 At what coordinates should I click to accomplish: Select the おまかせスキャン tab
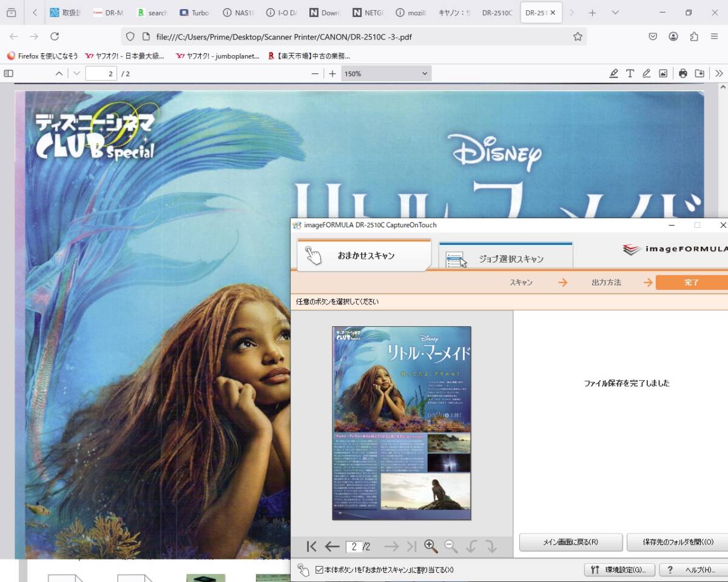(x=364, y=255)
